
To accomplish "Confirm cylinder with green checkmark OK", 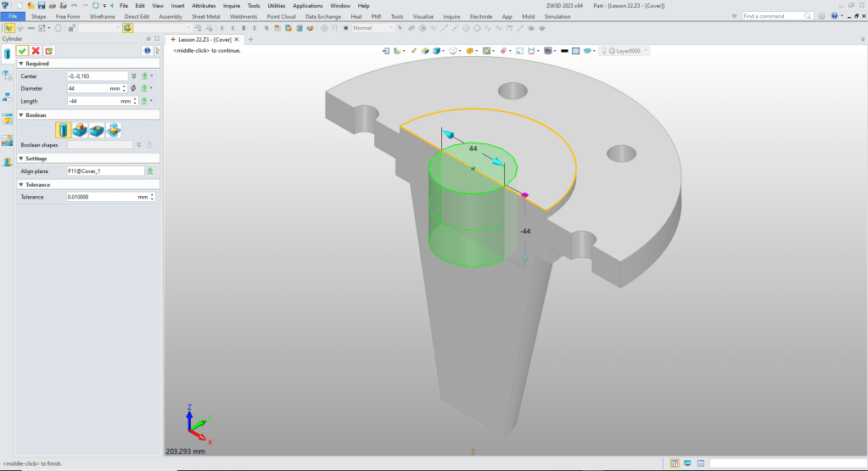I will tap(22, 51).
